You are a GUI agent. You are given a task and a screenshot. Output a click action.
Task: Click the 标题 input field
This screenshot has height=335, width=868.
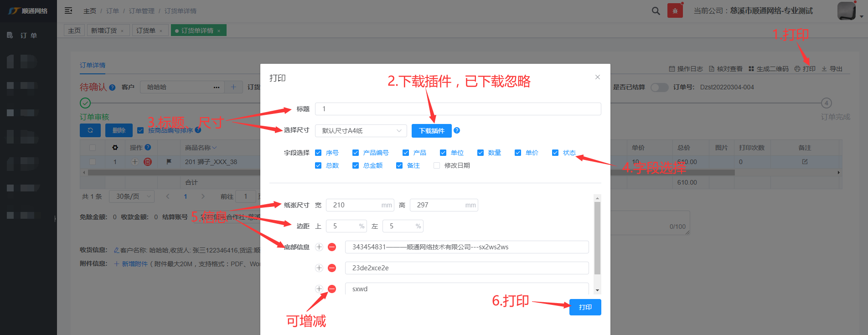[x=458, y=109]
